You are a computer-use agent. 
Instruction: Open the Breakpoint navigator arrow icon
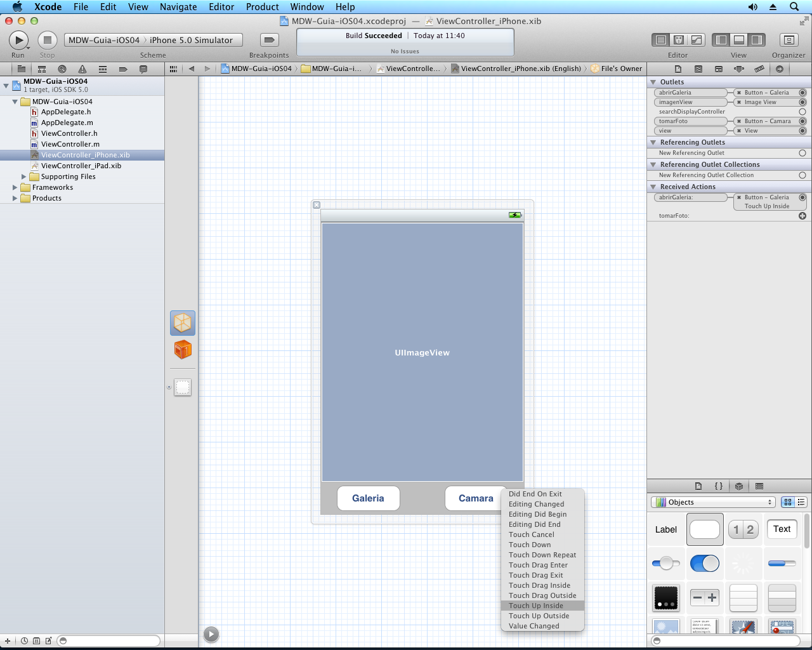point(123,69)
